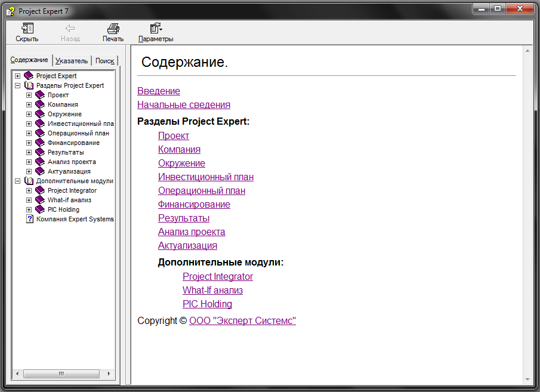Collapse the Дополнительные модули node
Viewport: 540px width, 392px height.
click(17, 181)
